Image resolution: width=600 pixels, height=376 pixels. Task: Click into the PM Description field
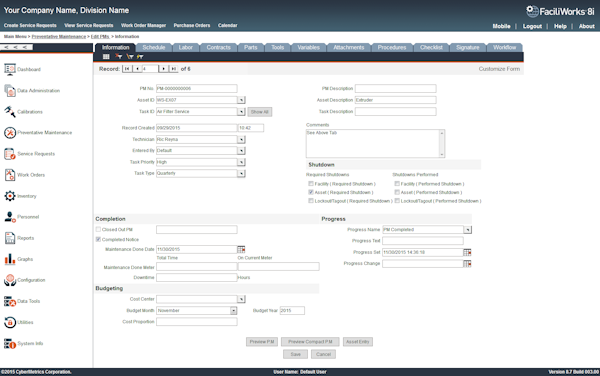coord(396,89)
